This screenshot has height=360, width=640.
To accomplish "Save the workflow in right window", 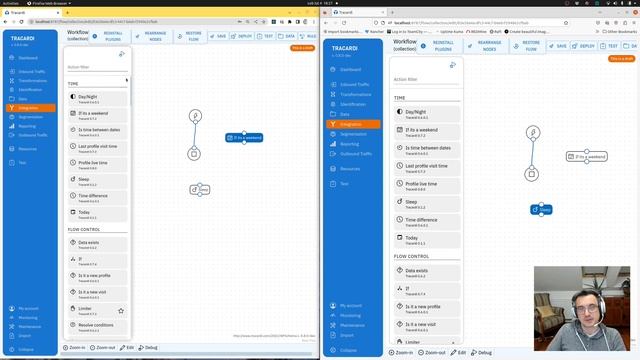I will (x=558, y=46).
